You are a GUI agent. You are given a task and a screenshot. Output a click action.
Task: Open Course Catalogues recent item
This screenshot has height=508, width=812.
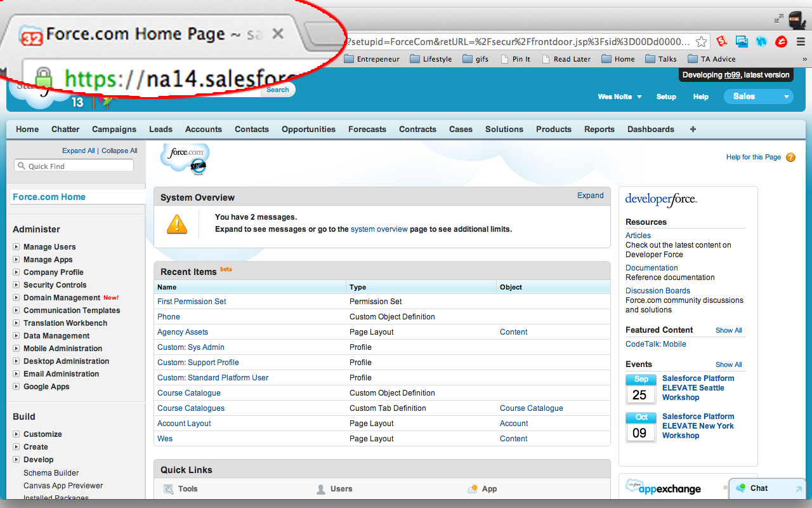[191, 408]
